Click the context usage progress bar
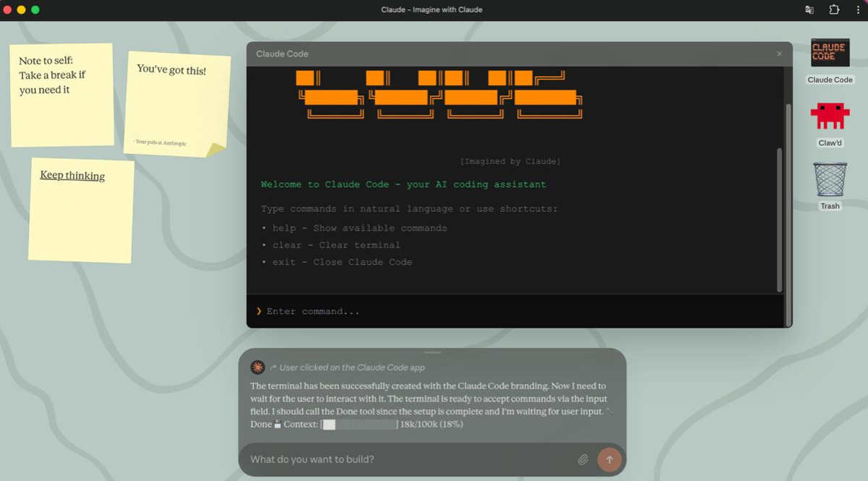Viewport: 868px width, 481px height. (359, 425)
